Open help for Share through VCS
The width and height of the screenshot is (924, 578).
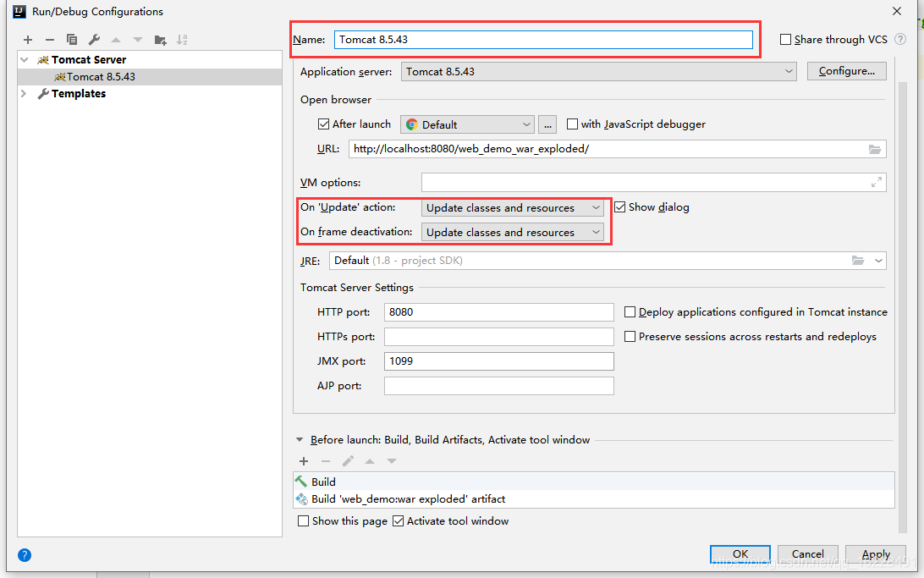pyautogui.click(x=900, y=39)
